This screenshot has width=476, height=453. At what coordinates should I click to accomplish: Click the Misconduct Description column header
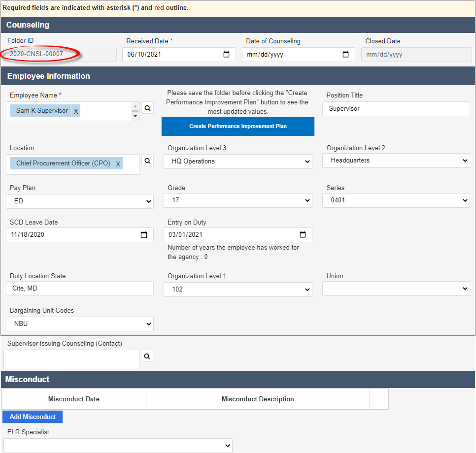pos(258,399)
